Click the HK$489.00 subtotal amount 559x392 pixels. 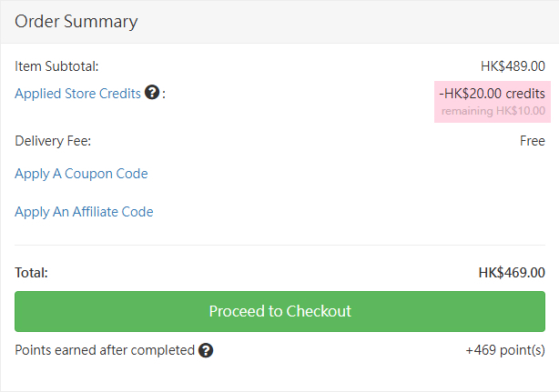coord(513,65)
